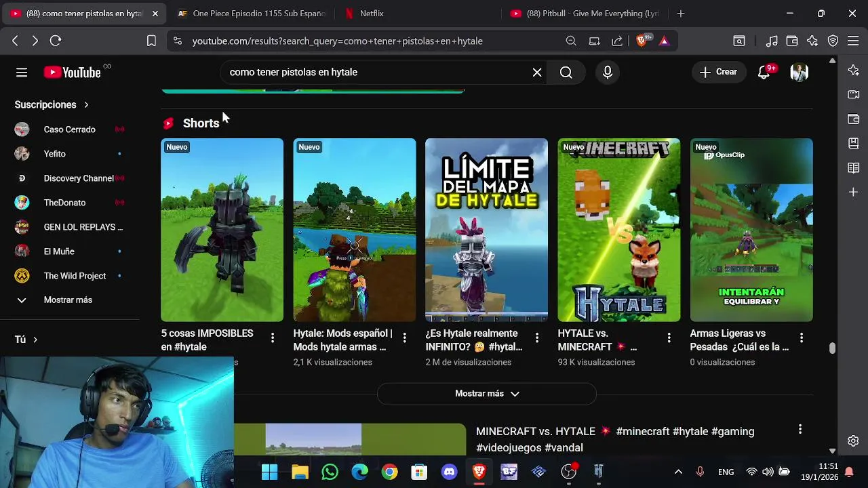Switch to Pitbull Give Me Everything tab
Viewport: 868px width, 488px height.
point(585,14)
